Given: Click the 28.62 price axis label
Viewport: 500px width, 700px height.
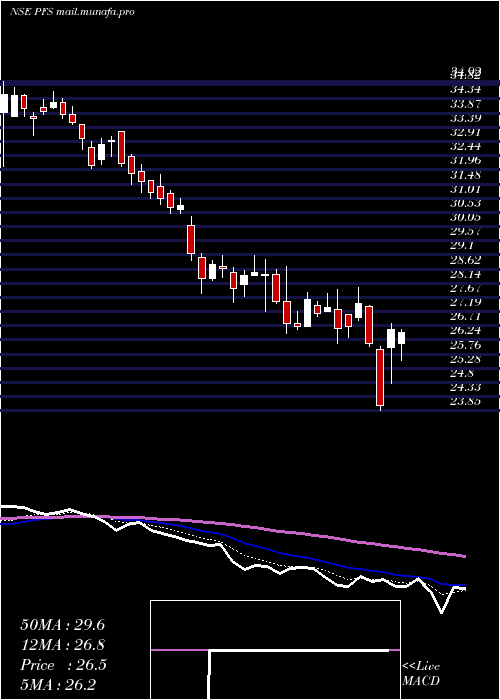Looking at the screenshot, I should tap(465, 260).
